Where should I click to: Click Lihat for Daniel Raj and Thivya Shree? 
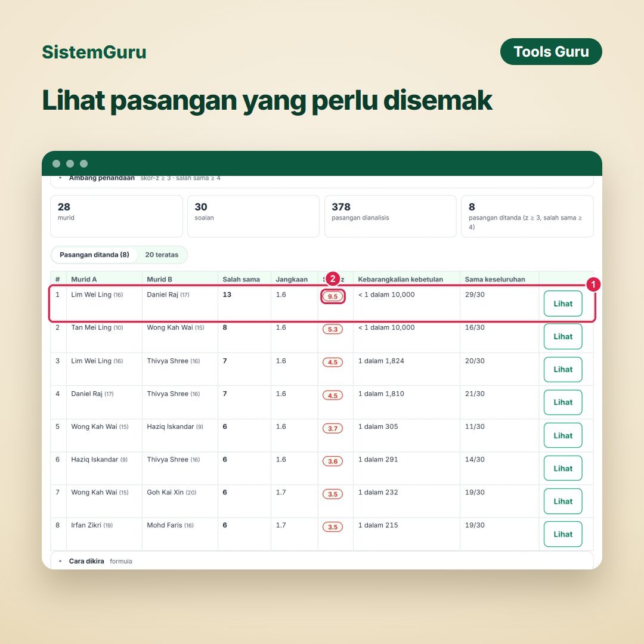tap(563, 402)
